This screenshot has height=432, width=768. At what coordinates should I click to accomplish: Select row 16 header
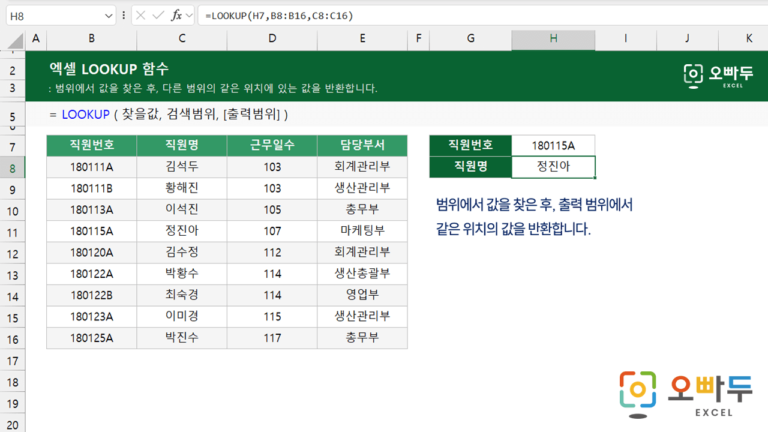[12, 339]
